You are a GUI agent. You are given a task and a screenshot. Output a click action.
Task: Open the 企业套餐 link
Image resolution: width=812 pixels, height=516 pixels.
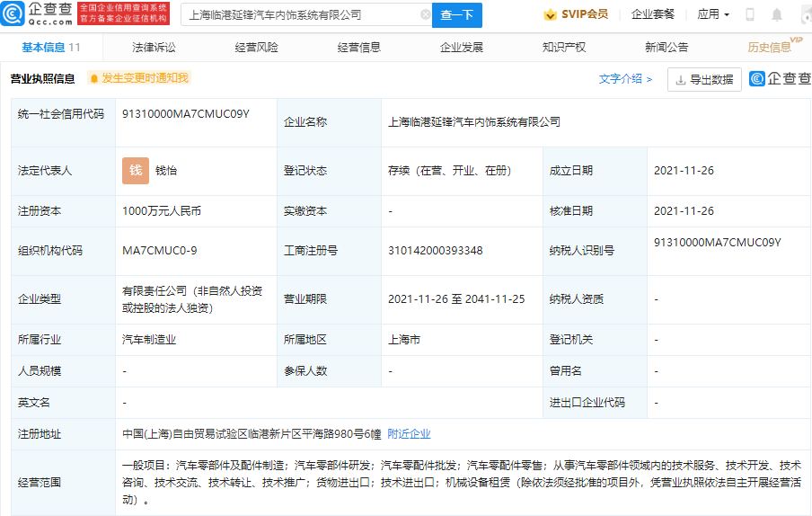(653, 14)
